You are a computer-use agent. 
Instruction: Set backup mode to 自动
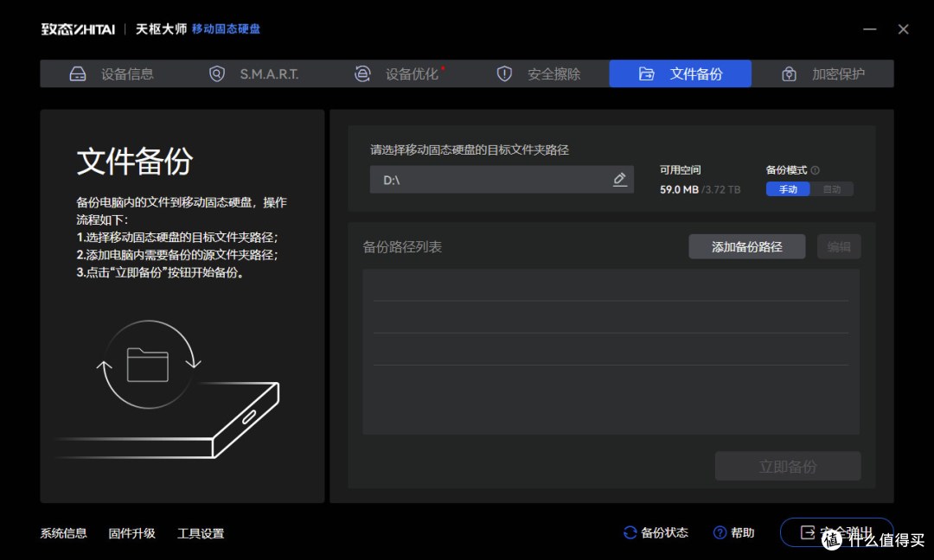832,189
